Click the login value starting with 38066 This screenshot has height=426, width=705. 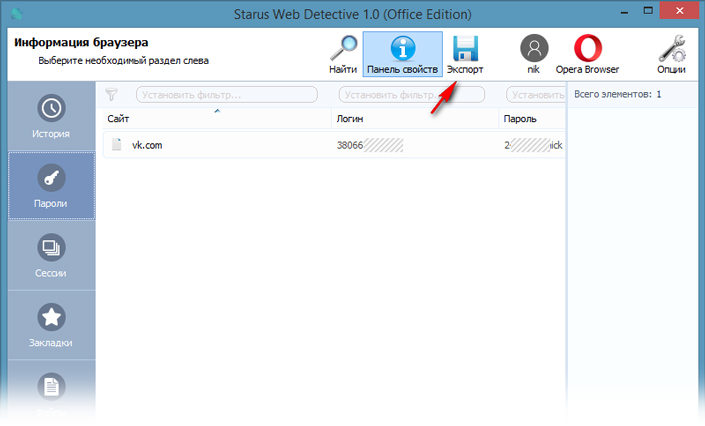370,145
